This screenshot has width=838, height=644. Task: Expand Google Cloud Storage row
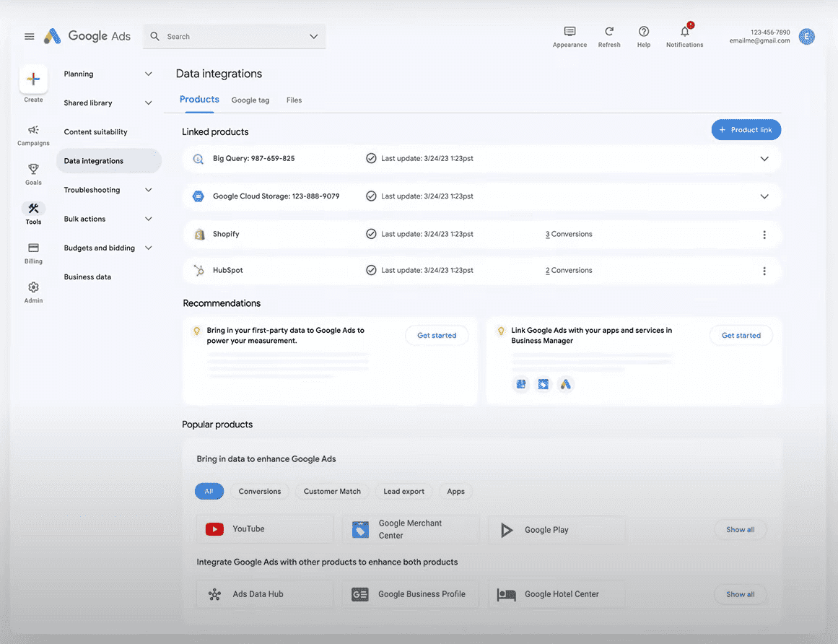(764, 196)
